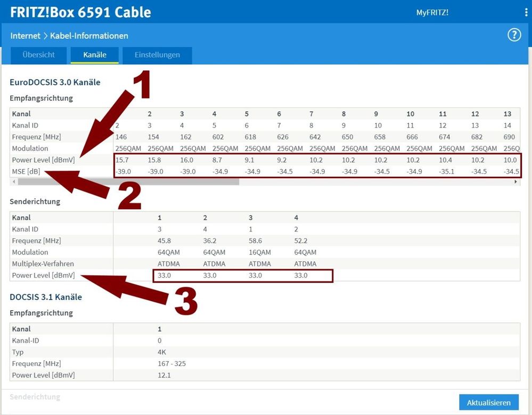
Task: Open the Einstellungen tab
Action: pos(157,55)
